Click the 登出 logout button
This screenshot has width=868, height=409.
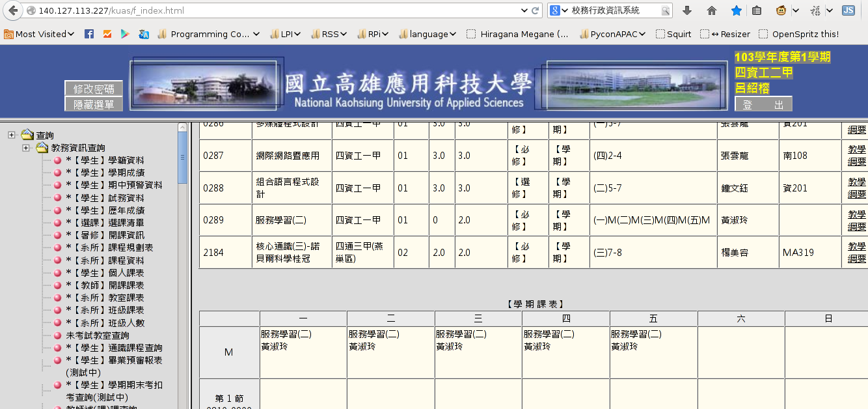click(764, 104)
